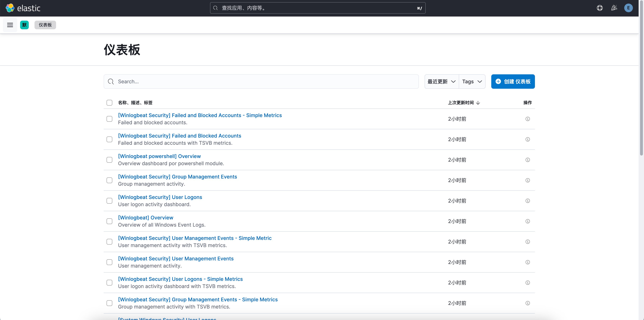This screenshot has width=644, height=320.
Task: Click description 'Overview of all Windows Event Logs.'
Action: (162, 225)
